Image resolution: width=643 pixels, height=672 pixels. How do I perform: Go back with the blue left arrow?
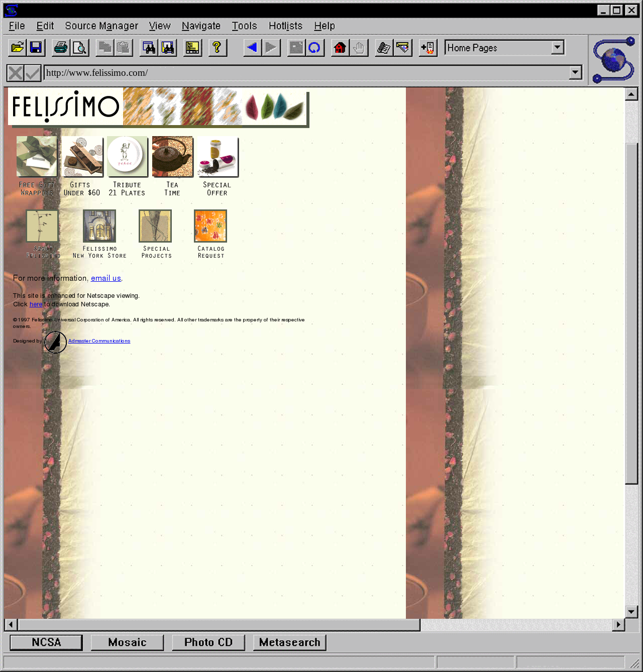pos(252,48)
